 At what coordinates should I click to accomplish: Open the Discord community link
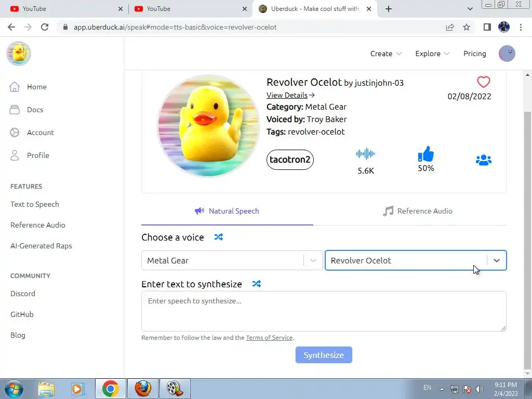point(23,294)
